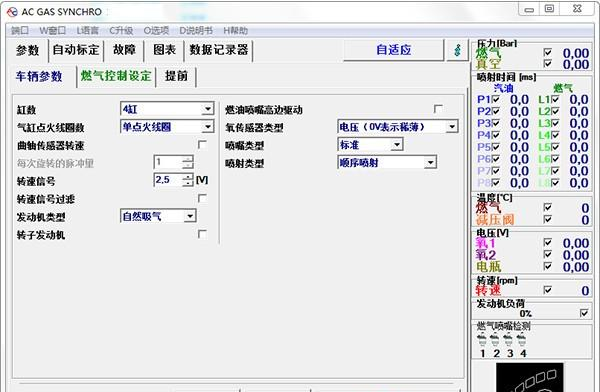Click the 转速信号 spinner arrows
The height and width of the screenshot is (392, 600).
tap(188, 180)
